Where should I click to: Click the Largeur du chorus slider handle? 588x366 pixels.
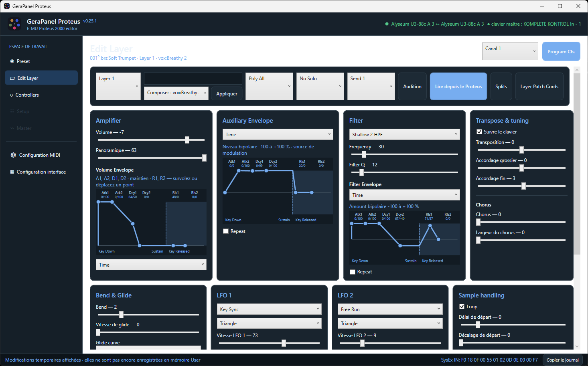click(x=478, y=240)
